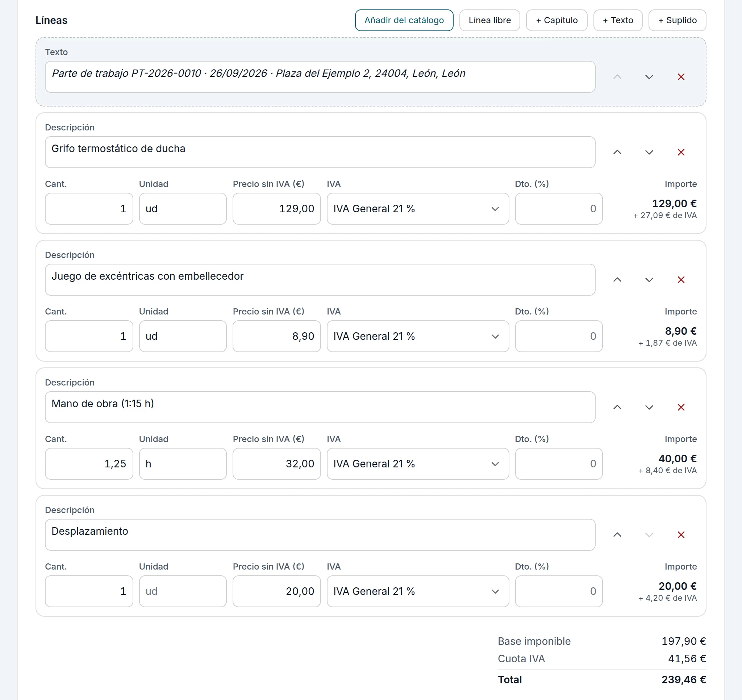Add a Suplido line
This screenshot has width=742, height=700.
click(x=677, y=20)
